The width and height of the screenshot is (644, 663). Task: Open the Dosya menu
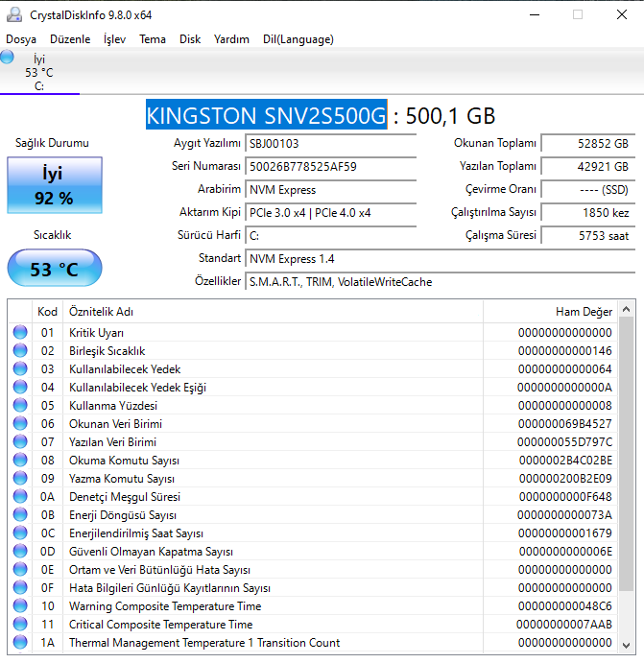(21, 39)
